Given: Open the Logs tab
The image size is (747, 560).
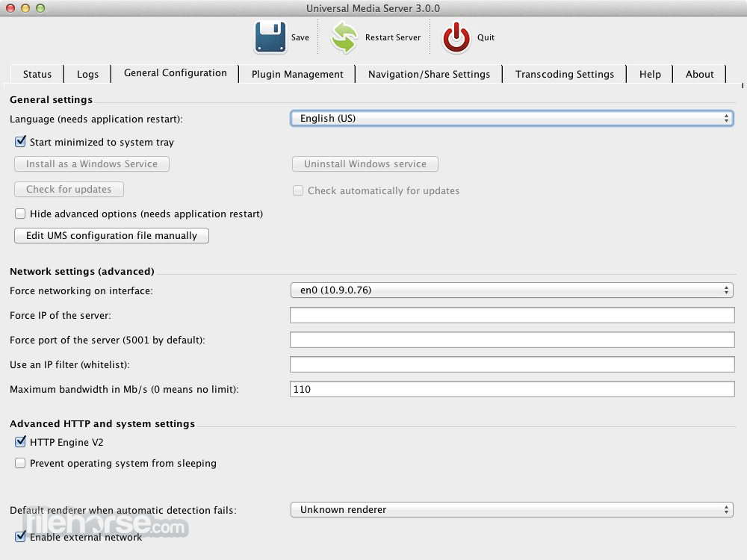Looking at the screenshot, I should 87,74.
